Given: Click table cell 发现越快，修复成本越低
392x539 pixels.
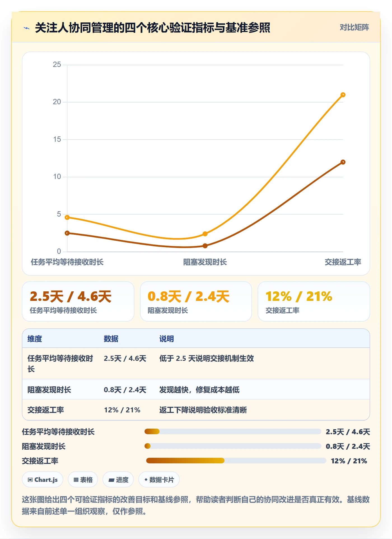Looking at the screenshot, I should (x=199, y=390).
